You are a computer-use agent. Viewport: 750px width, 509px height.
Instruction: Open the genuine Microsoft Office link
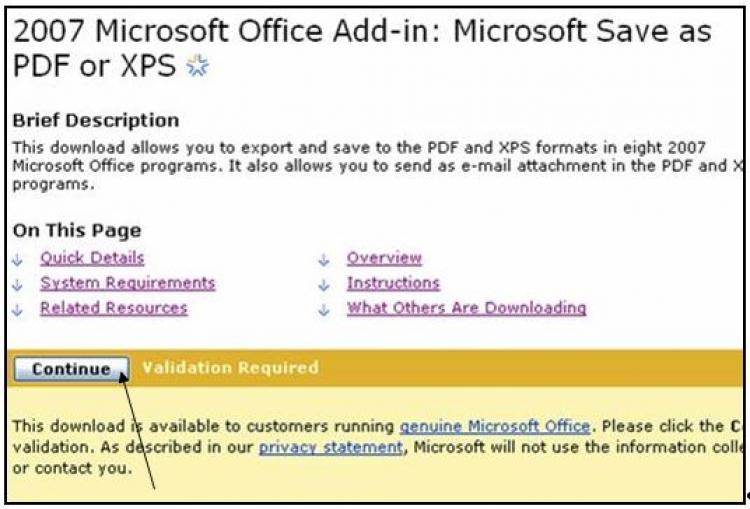[494, 427]
